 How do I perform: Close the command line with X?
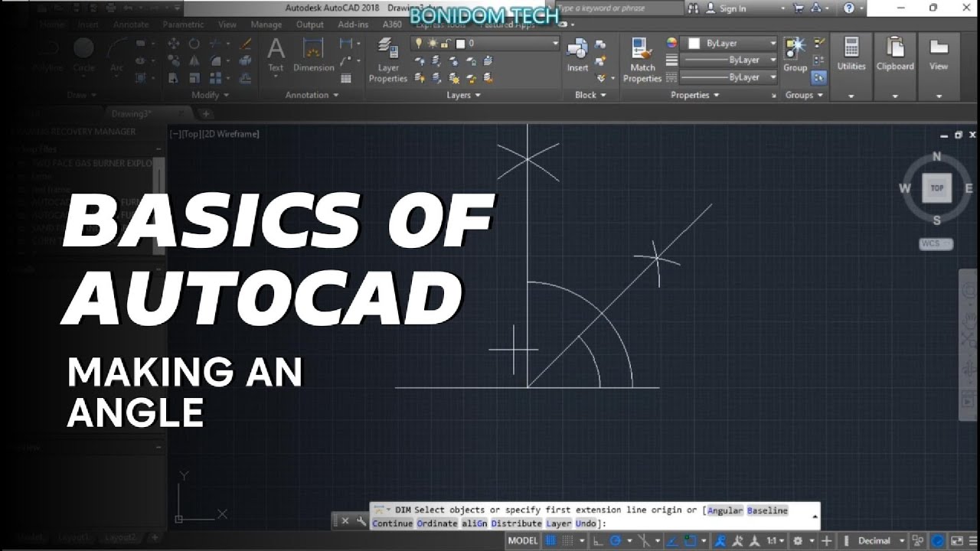[x=345, y=521]
